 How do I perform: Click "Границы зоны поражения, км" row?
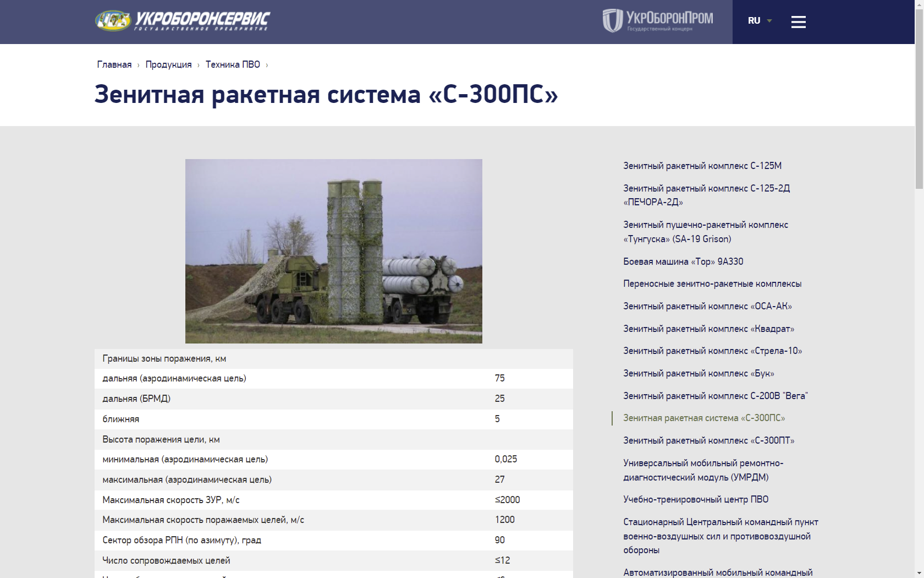click(x=334, y=359)
